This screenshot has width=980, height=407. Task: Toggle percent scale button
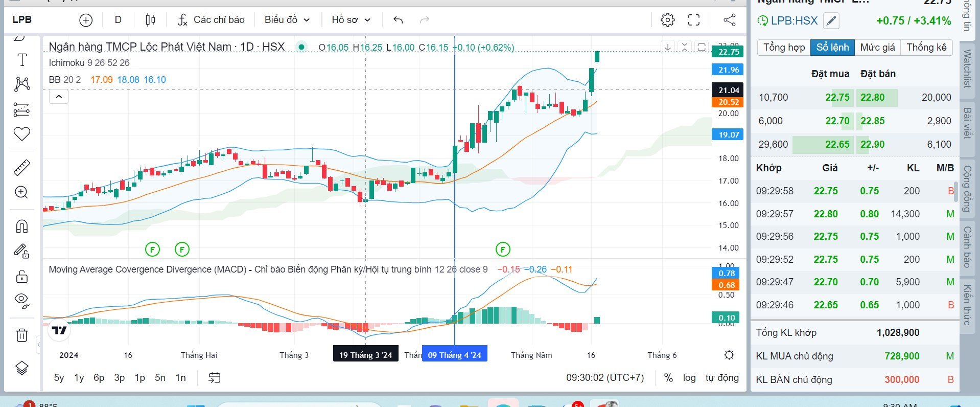tap(668, 378)
